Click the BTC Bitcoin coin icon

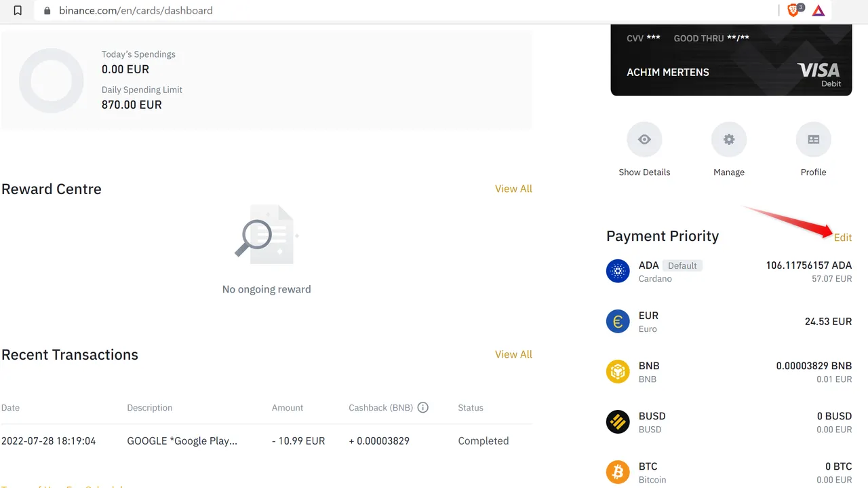(618, 472)
